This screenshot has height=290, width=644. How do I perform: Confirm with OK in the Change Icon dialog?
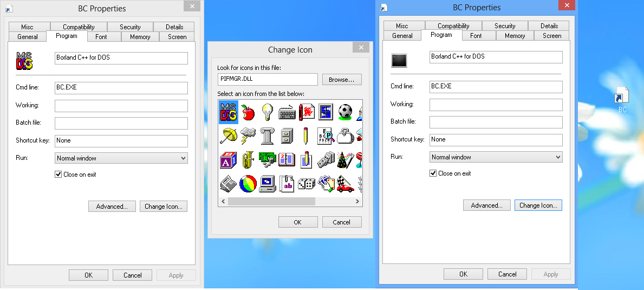point(298,222)
